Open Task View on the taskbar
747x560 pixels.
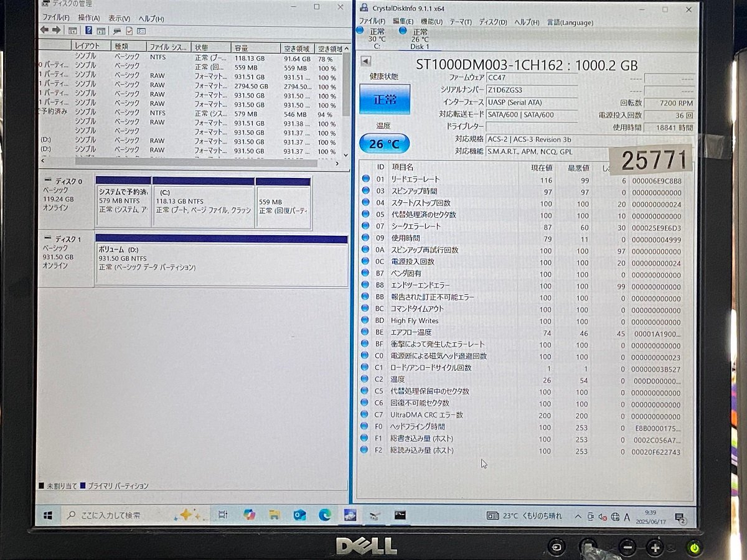(x=222, y=515)
